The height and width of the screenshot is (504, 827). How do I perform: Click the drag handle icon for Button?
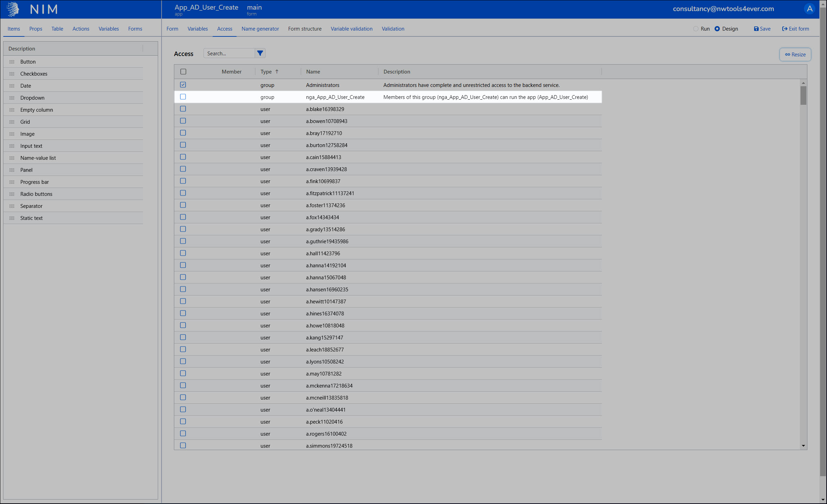pos(12,62)
